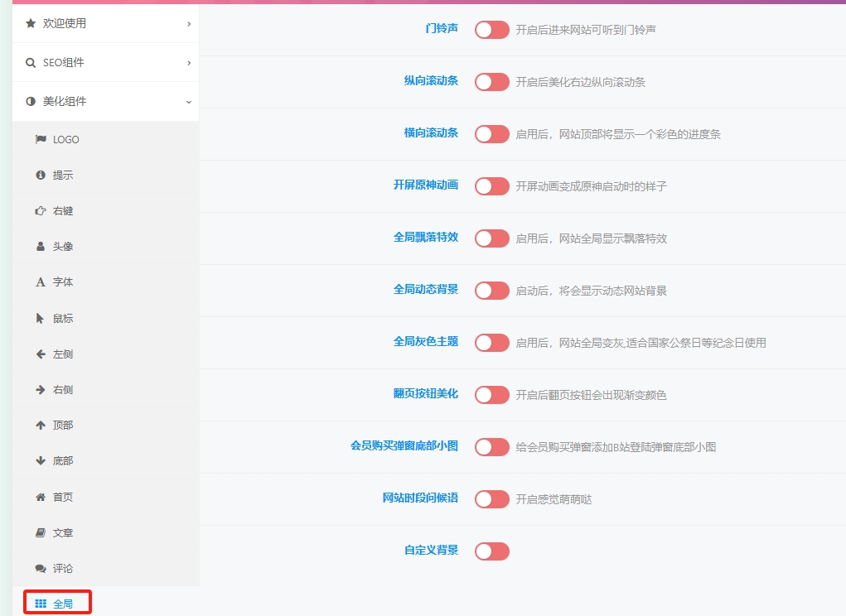The width and height of the screenshot is (846, 616).
Task: Toggle the 横向滚动条 progress bar feature
Action: 491,134
